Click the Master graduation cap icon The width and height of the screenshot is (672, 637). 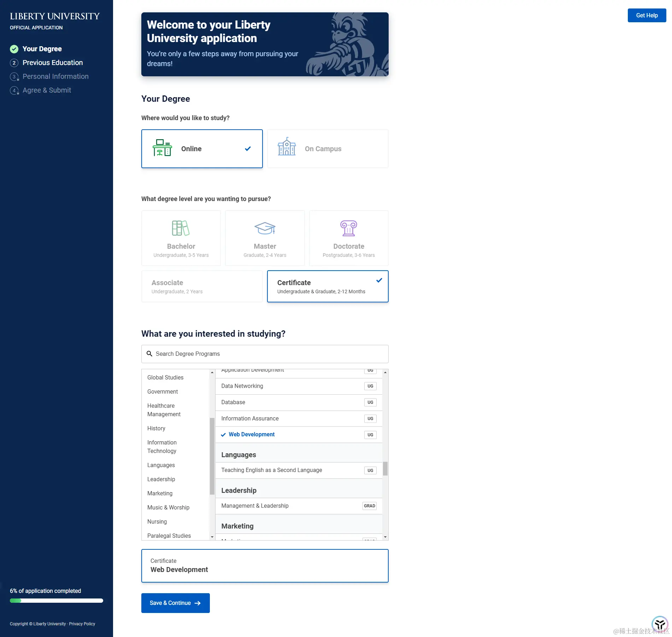click(265, 228)
